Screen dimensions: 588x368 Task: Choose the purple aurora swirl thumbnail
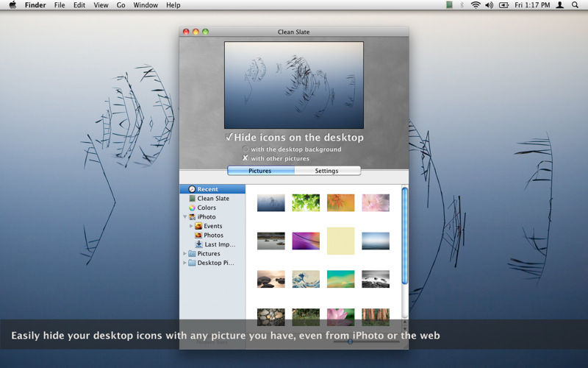[306, 241]
